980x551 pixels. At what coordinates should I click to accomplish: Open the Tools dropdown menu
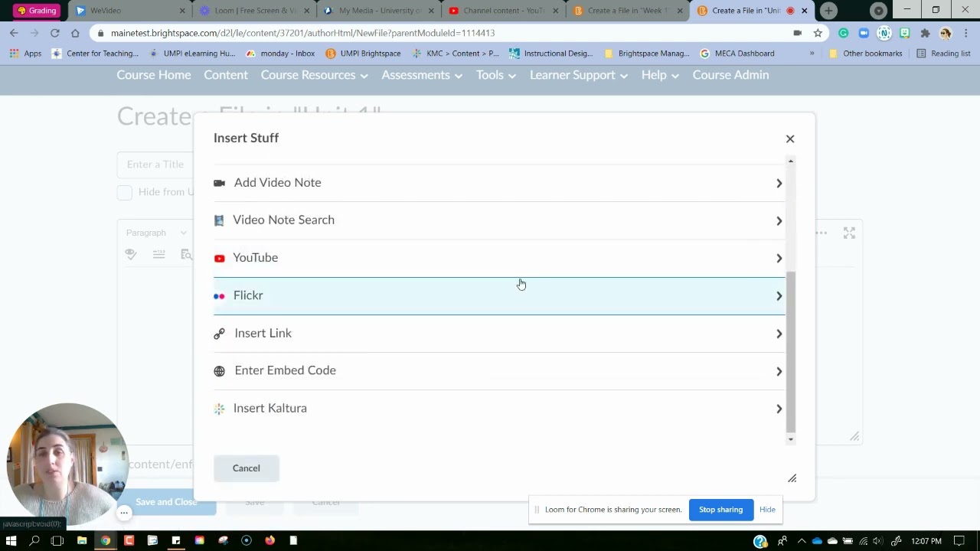pyautogui.click(x=495, y=75)
